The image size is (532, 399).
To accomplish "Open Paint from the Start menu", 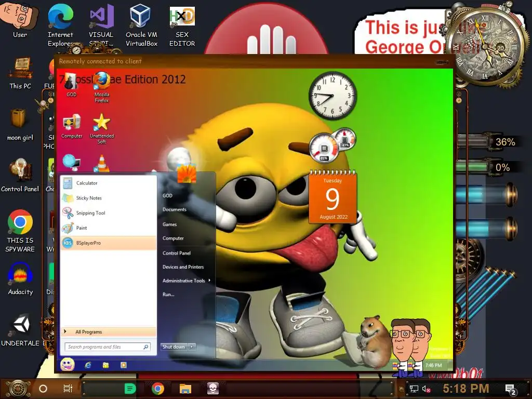I will click(x=109, y=228).
